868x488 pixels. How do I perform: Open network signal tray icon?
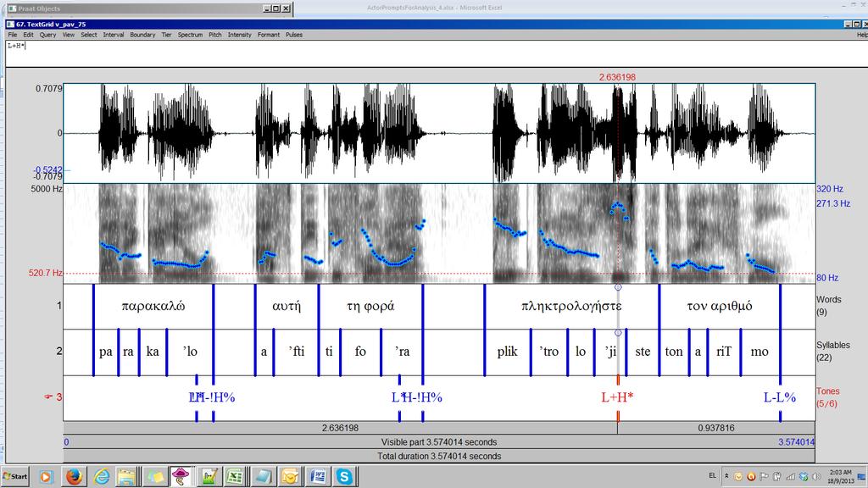pos(791,476)
